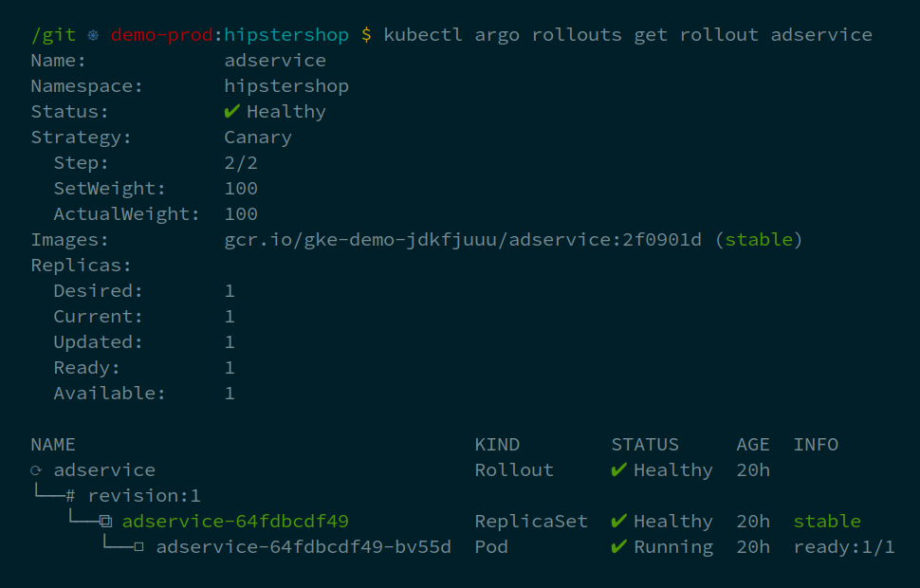
Task: Click the gcr.io adservice image path
Action: point(463,239)
